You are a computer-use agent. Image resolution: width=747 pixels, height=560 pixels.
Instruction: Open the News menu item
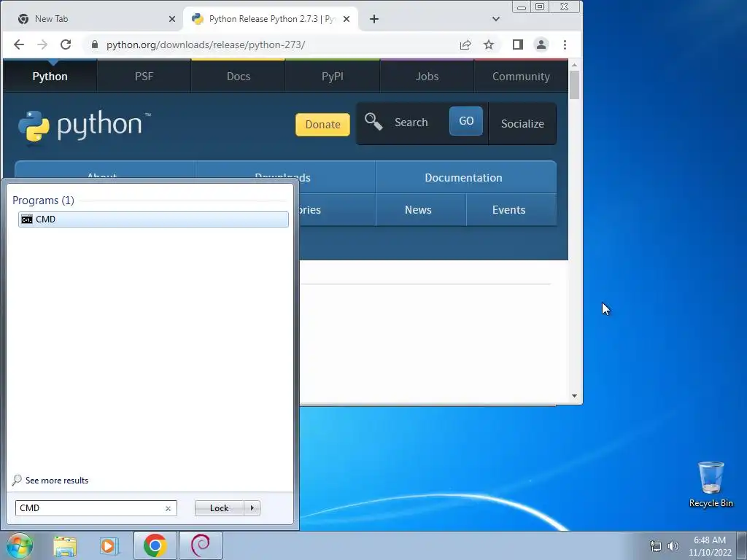418,210
